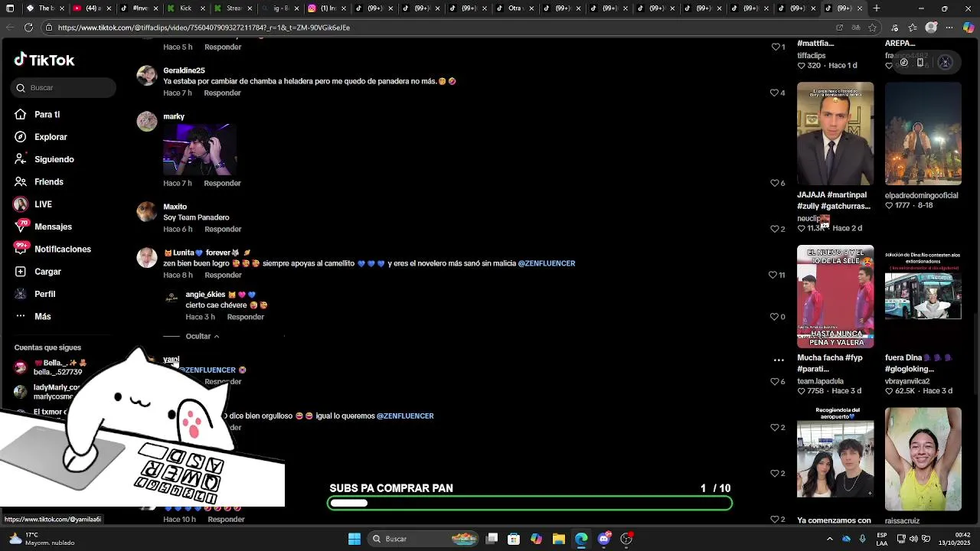
Task: Open File Explorer from the taskbar
Action: (559, 539)
